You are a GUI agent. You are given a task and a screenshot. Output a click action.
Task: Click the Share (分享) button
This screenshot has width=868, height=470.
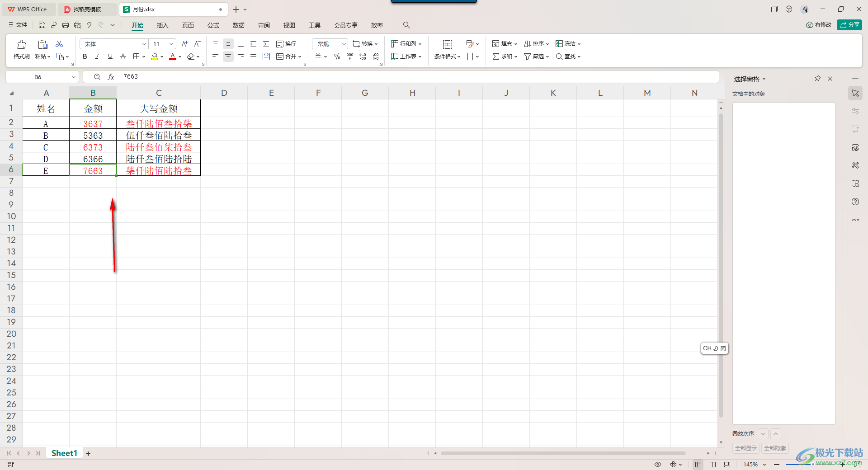(849, 25)
